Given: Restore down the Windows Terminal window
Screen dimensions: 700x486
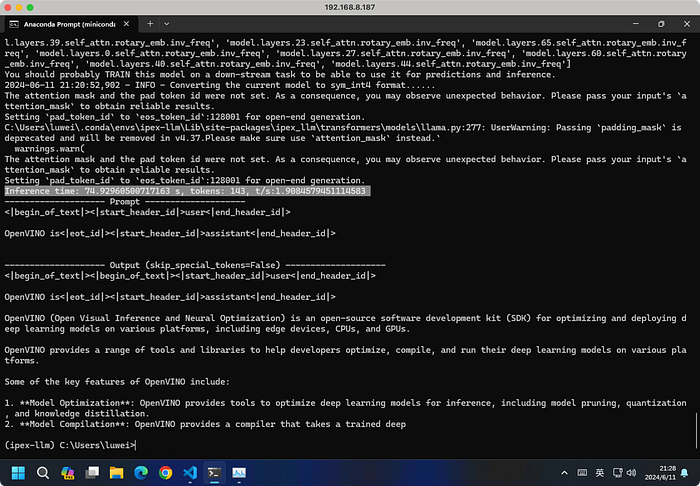Looking at the screenshot, I should (x=661, y=24).
